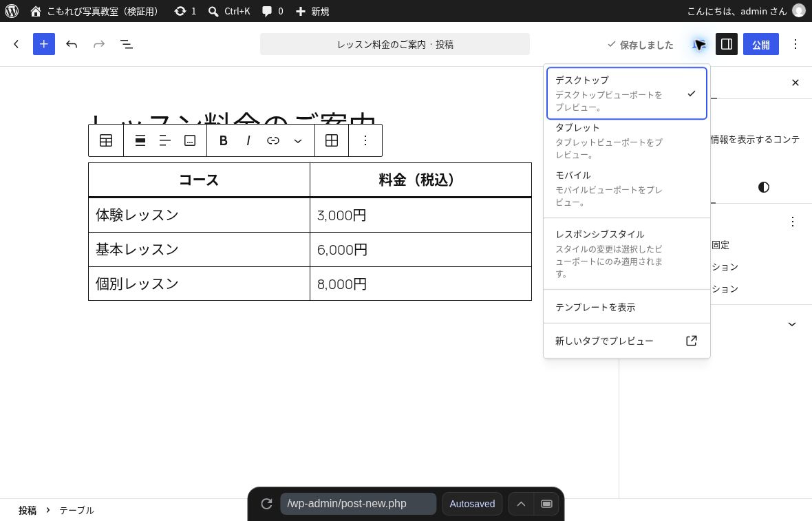Choose 新しいタブでプレビュー
This screenshot has width=812, height=521.
[x=627, y=341]
